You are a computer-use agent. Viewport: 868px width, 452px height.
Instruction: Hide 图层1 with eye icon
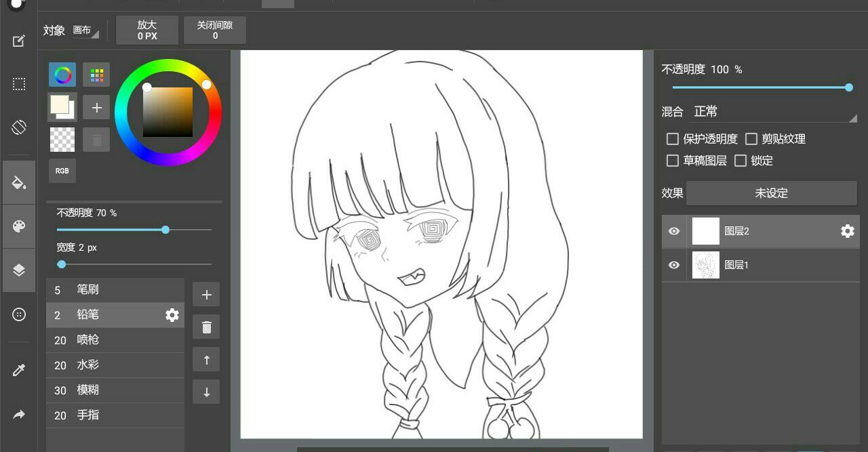pyautogui.click(x=673, y=265)
